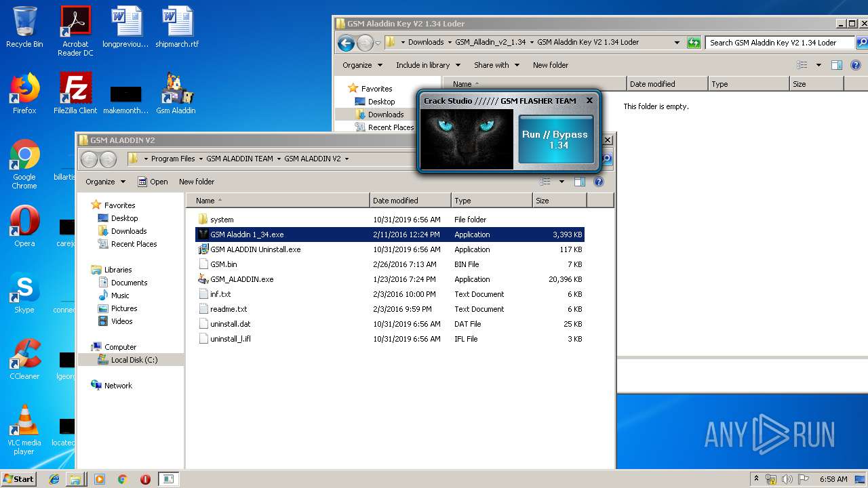Sort by Date modified in GSM ALADDIN V2 window
Image resolution: width=868 pixels, height=488 pixels.
pyautogui.click(x=411, y=201)
